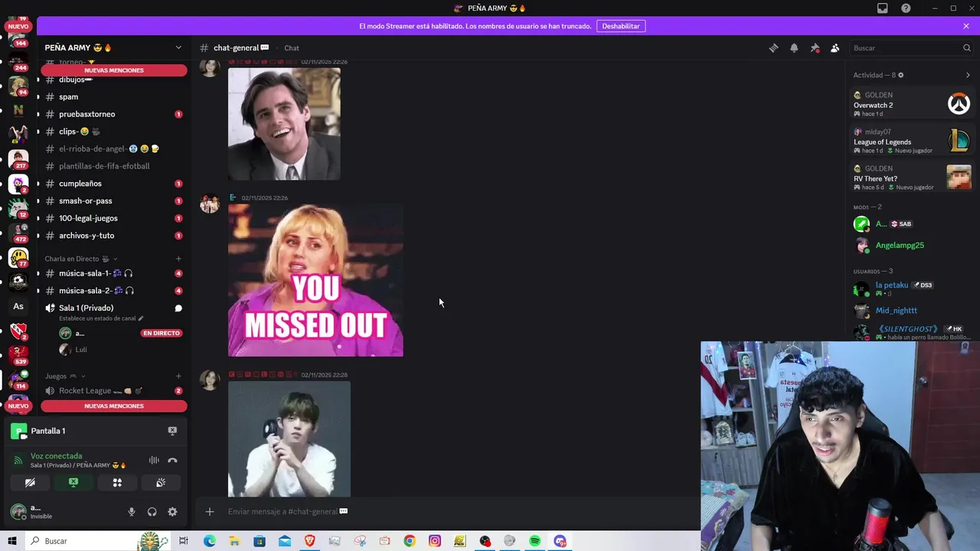Open the plantillas-de-fifa-efotball channel

click(113, 166)
